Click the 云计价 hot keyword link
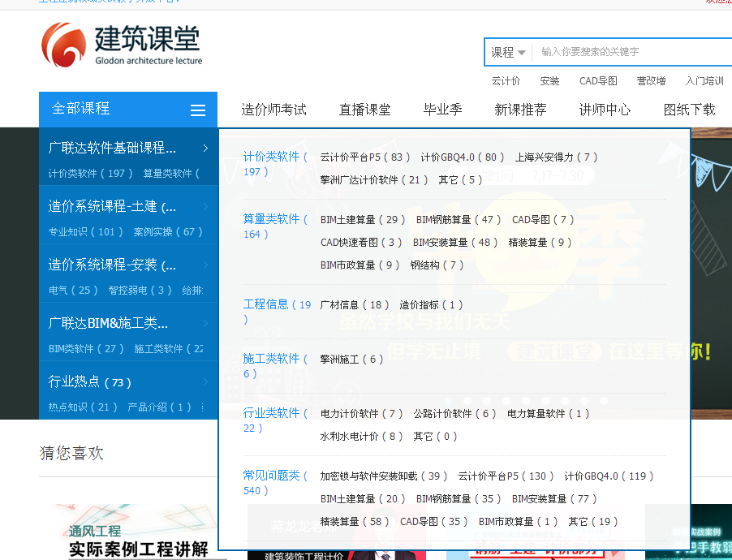The height and width of the screenshot is (560, 732). [x=506, y=81]
